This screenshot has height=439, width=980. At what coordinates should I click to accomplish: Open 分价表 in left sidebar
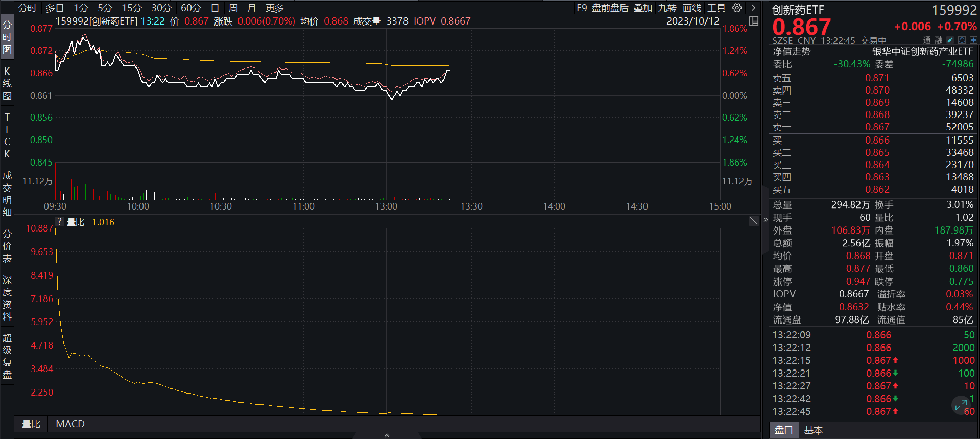pos(7,246)
